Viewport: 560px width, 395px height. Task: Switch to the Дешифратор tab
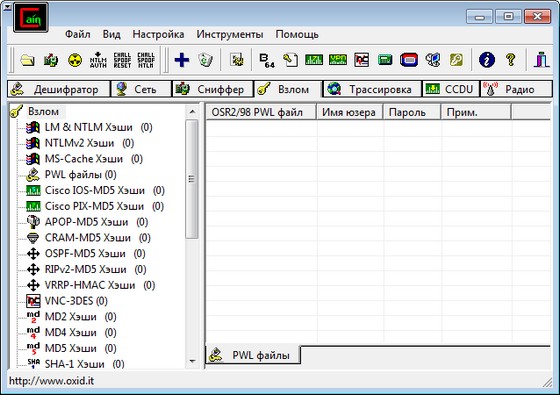59,89
